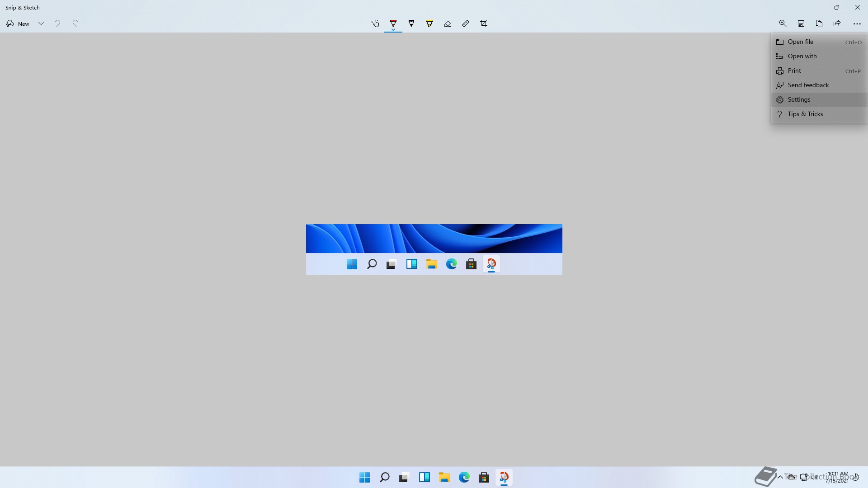Start a New snip
The height and width of the screenshot is (488, 868).
pos(18,23)
